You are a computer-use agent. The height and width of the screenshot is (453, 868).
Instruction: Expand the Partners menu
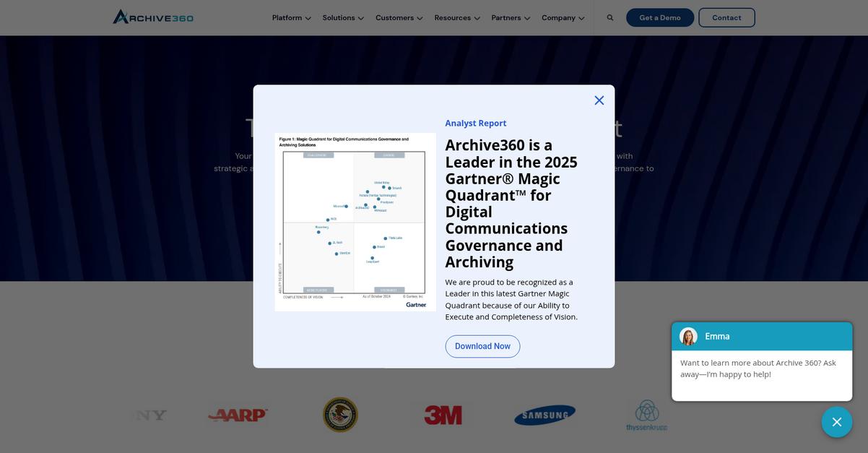click(x=511, y=17)
